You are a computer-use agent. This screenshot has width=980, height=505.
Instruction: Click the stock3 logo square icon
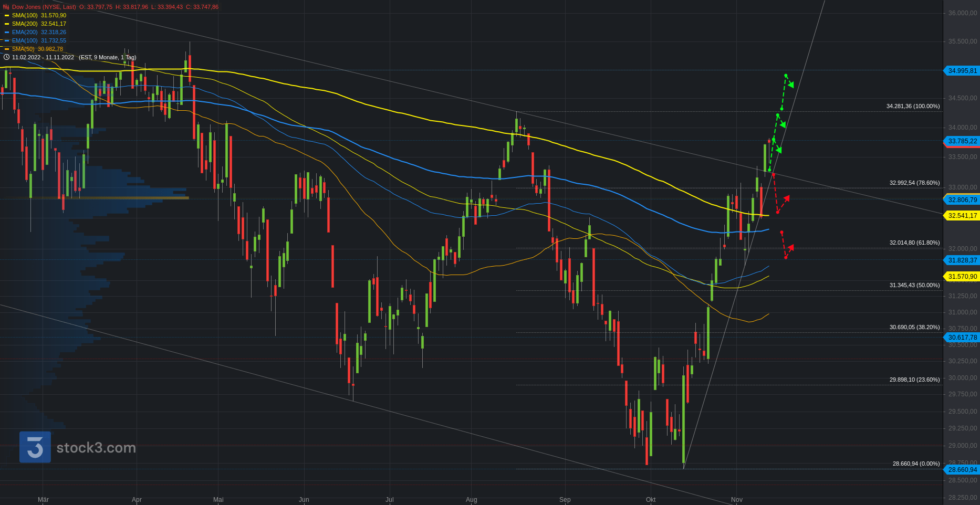(35, 447)
